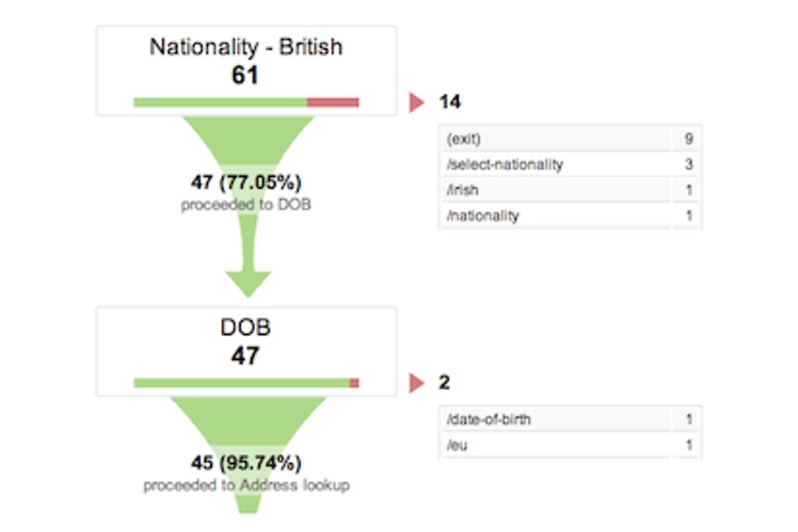
Task: Click the 45 (95.74%) proceeded figure
Action: point(246,463)
